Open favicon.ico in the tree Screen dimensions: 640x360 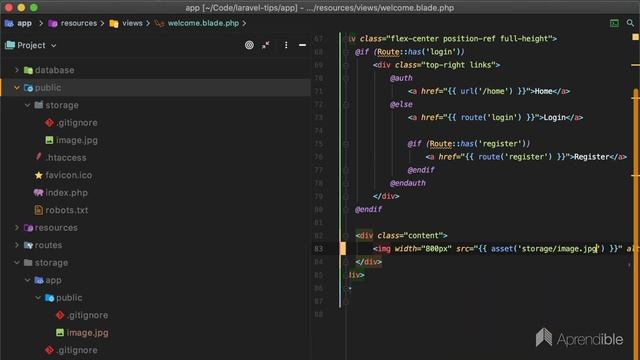pos(69,175)
